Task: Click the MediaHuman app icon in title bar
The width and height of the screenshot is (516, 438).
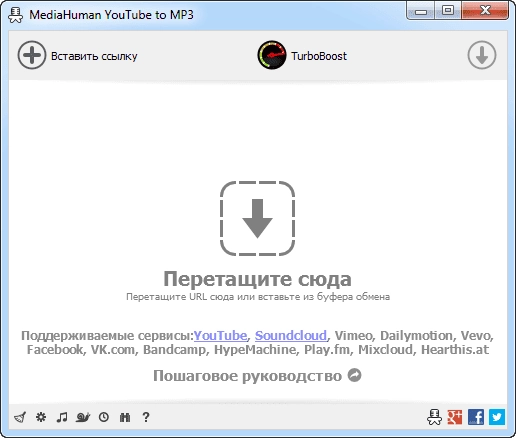Action: pyautogui.click(x=15, y=15)
